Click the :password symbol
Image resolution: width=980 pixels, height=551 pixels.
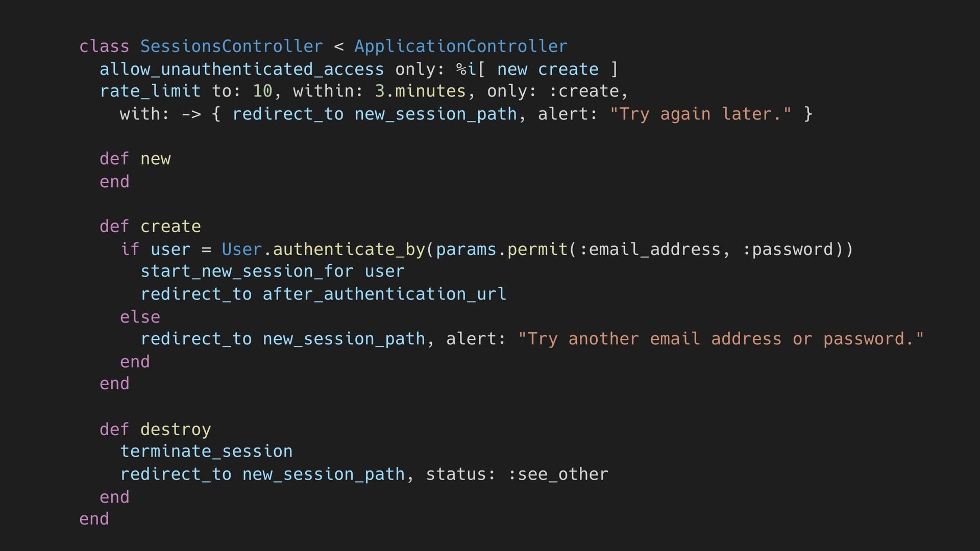click(788, 249)
